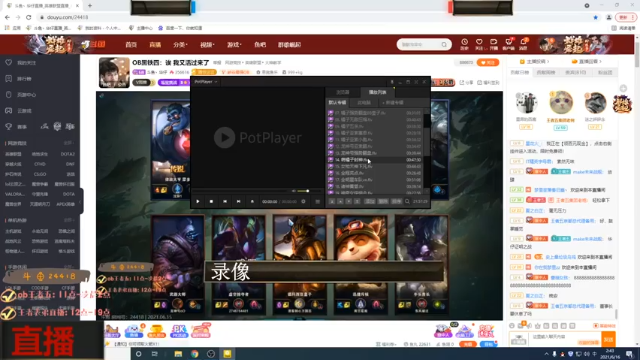Select playlist item 16 in PotPlayer

[x=375, y=173]
